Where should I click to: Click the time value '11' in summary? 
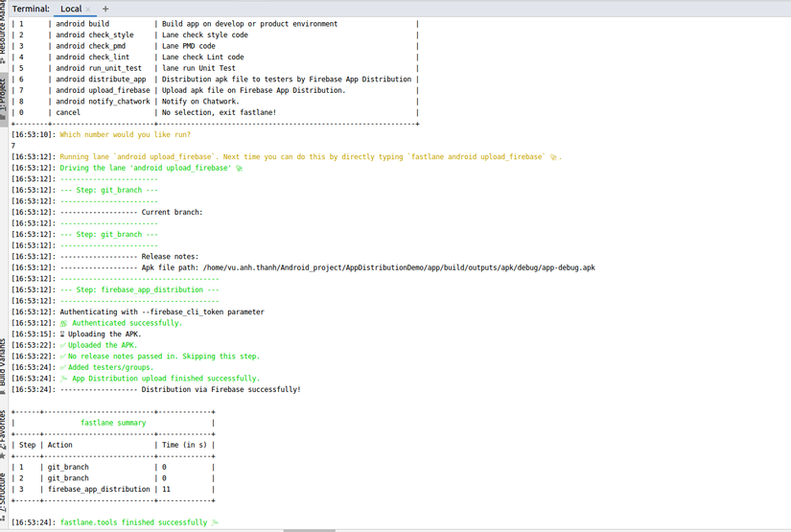click(166, 490)
